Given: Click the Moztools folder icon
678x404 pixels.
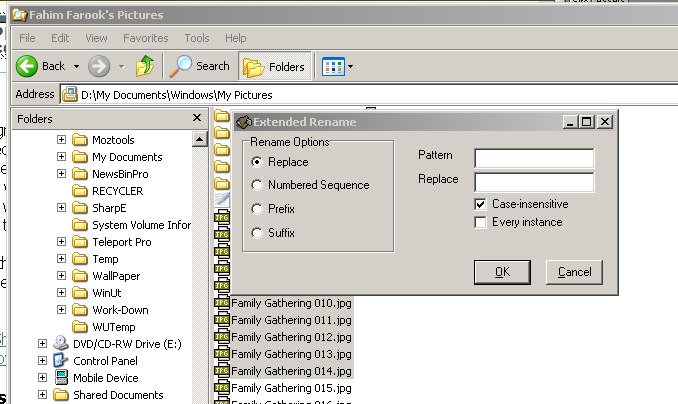Looking at the screenshot, I should [x=80, y=140].
